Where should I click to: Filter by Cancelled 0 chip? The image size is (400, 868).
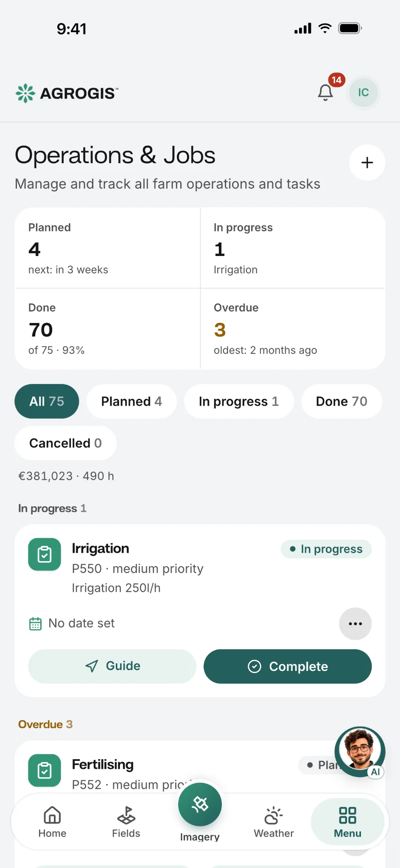(x=65, y=443)
